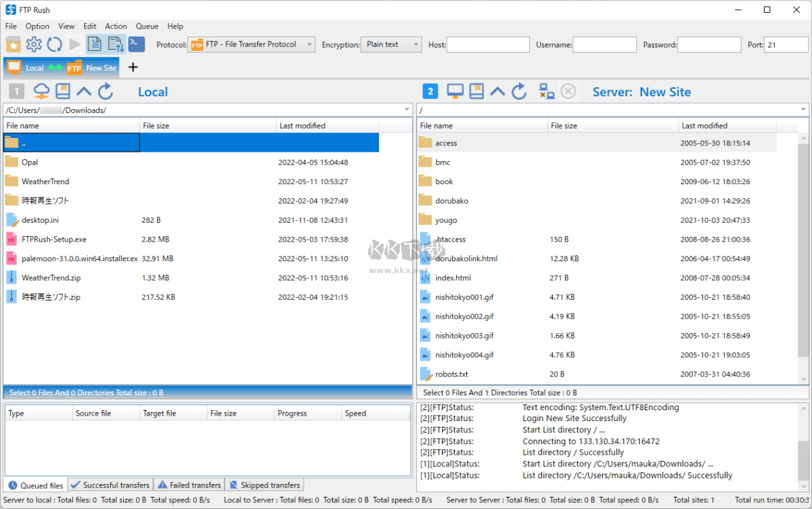812x509 pixels.
Task: Click the reconnect circular arrows toolbar icon
Action: tap(54, 45)
